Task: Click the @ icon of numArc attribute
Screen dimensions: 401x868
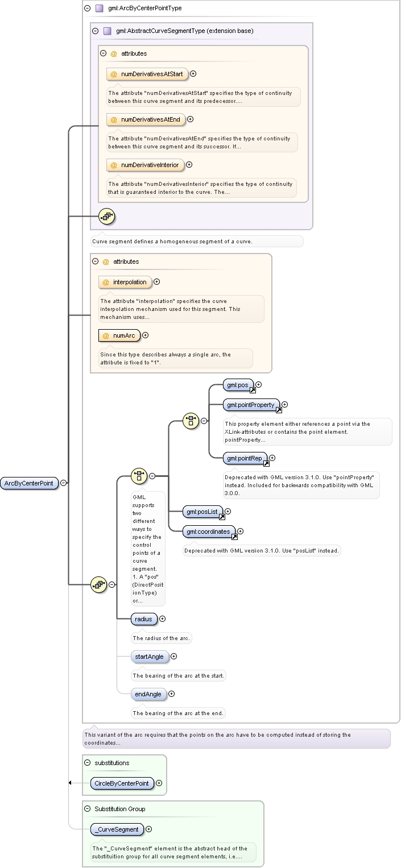Action: 106,335
